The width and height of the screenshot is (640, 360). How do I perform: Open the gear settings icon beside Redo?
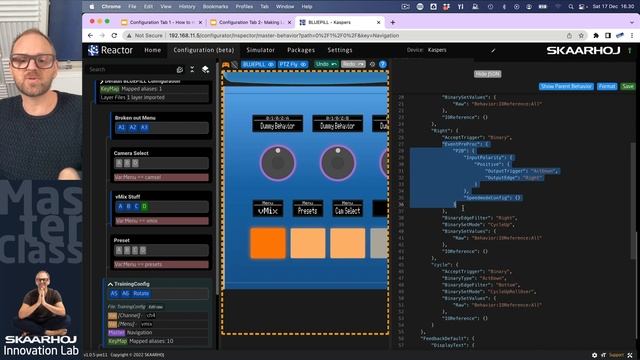point(372,64)
